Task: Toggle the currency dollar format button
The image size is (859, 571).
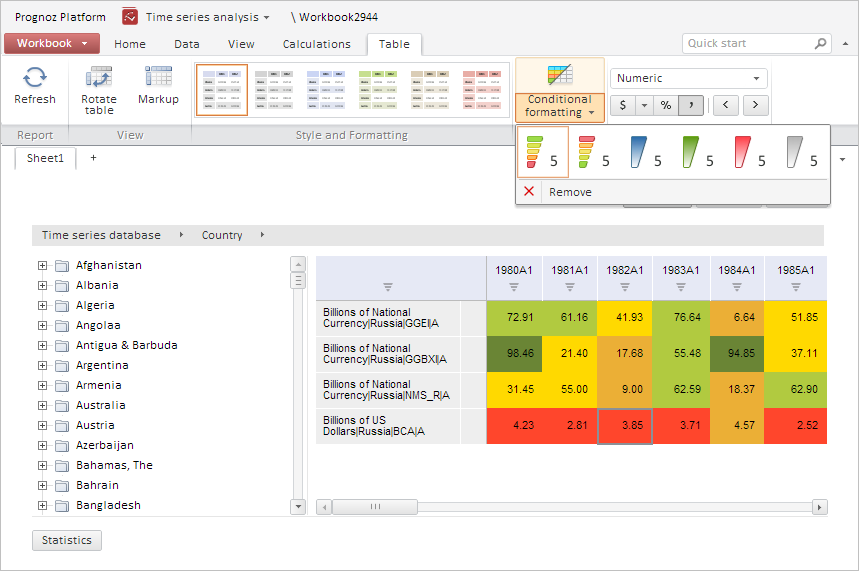Action: 623,105
